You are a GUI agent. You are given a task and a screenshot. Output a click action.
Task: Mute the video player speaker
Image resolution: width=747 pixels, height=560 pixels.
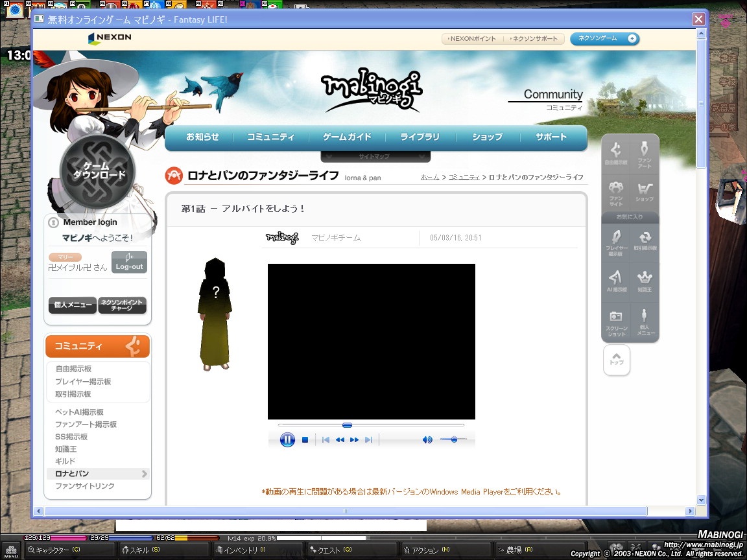pyautogui.click(x=427, y=440)
